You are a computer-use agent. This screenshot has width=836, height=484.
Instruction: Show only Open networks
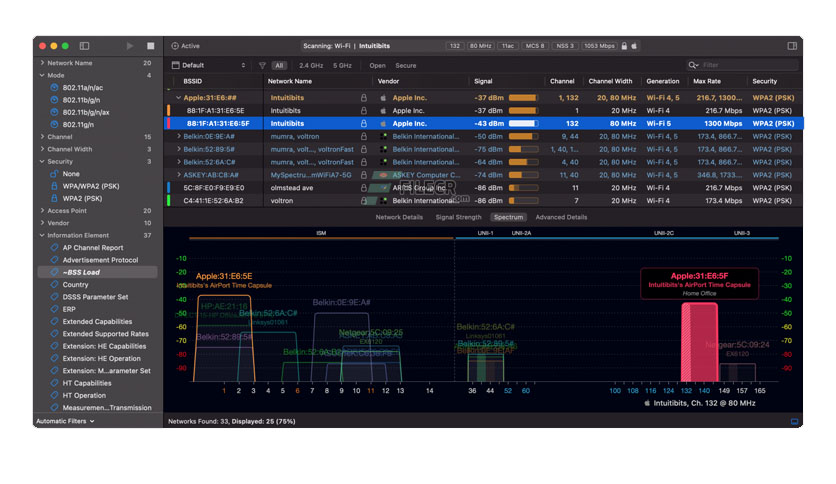coord(377,65)
